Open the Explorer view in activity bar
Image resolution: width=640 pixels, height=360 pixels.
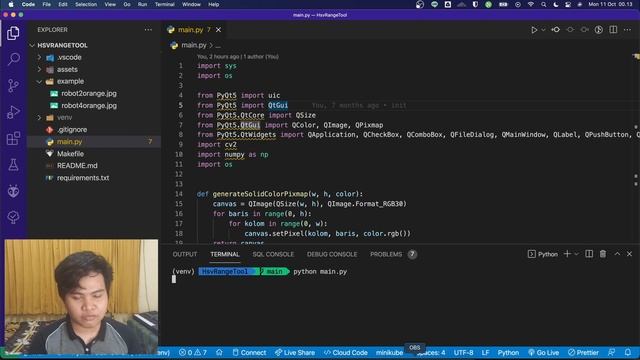click(x=13, y=33)
